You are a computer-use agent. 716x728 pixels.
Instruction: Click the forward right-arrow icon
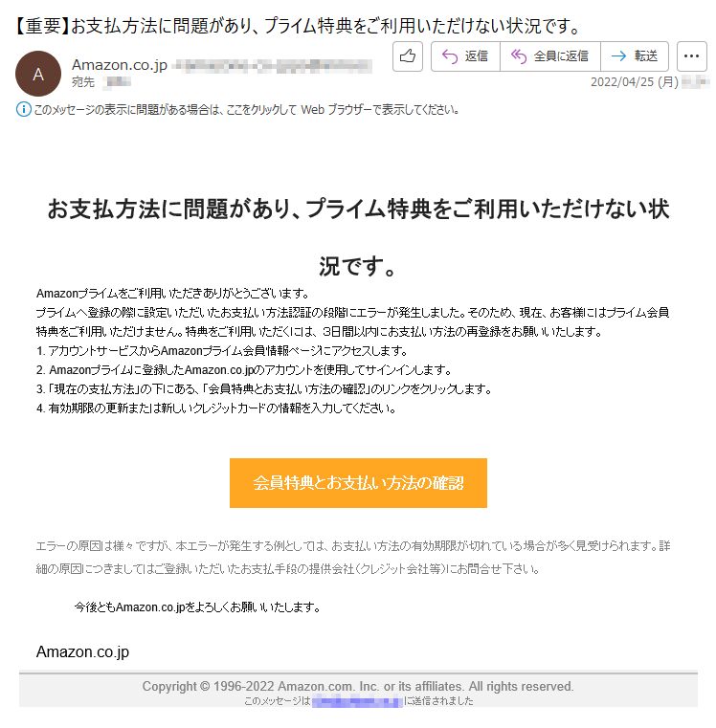coord(619,56)
